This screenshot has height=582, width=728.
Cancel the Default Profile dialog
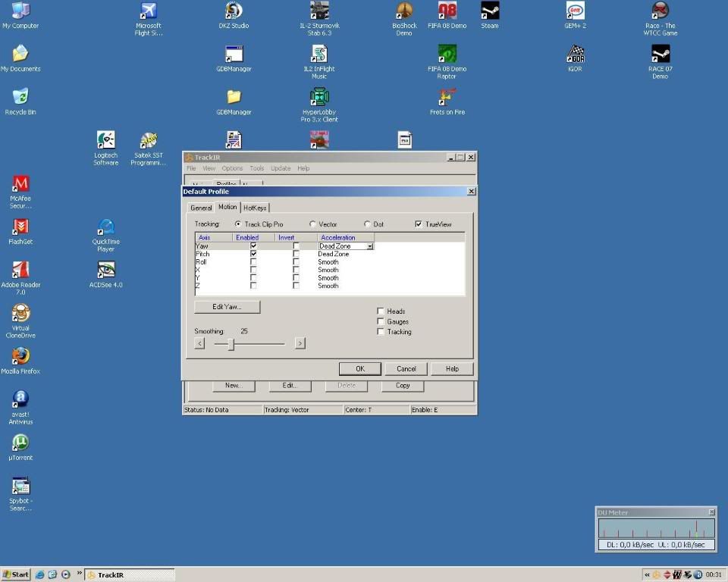406,368
